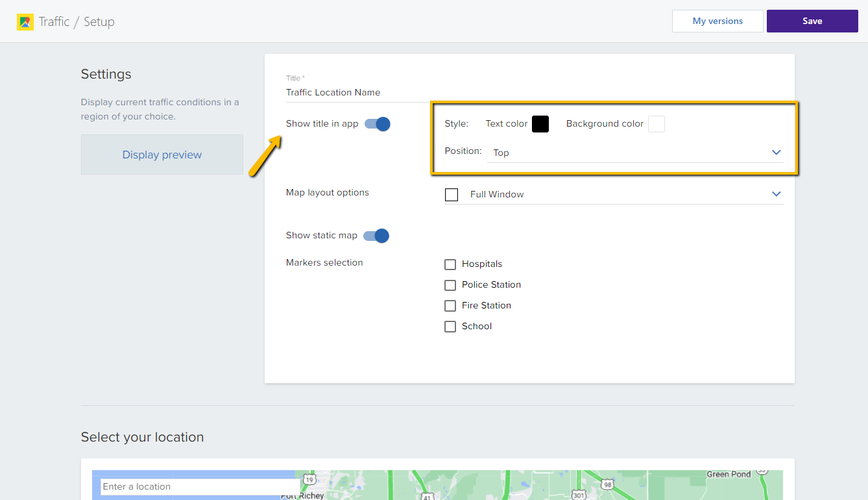Click the Route 98 highway shield on map

(x=607, y=484)
